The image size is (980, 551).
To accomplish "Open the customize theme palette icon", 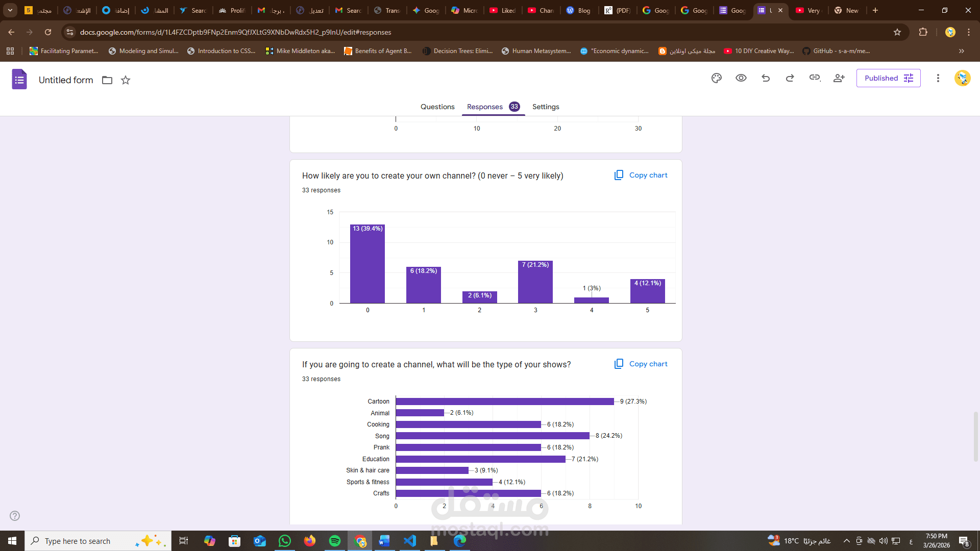I will pyautogui.click(x=717, y=78).
